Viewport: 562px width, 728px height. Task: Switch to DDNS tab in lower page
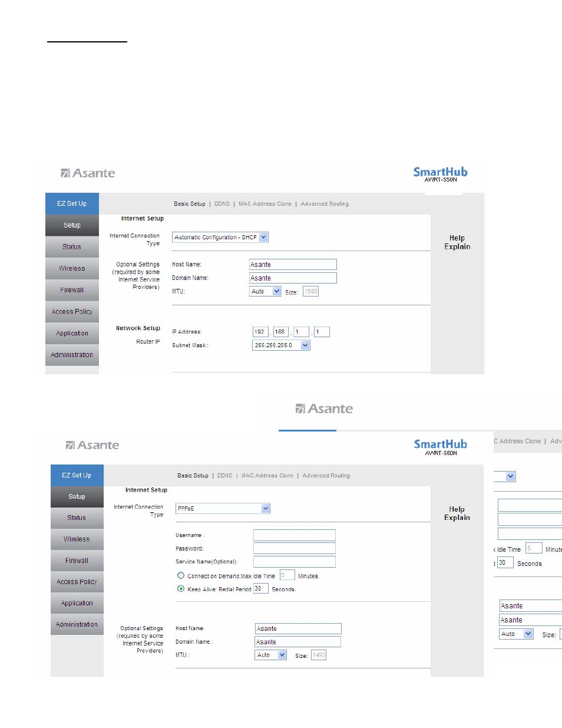tap(224, 476)
